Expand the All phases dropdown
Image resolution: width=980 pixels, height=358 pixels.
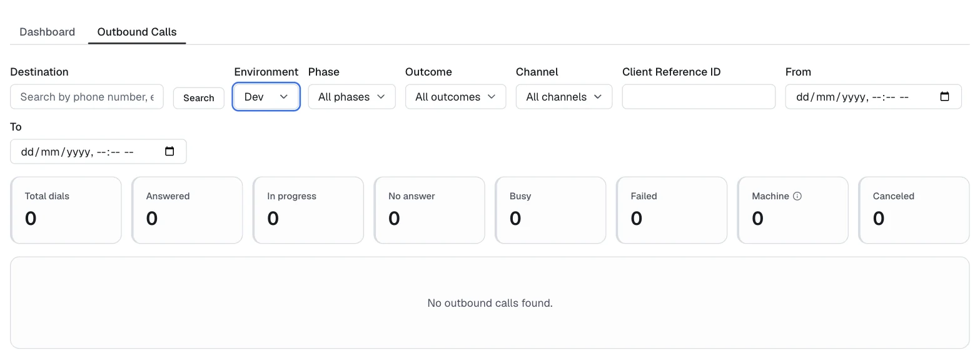coord(352,97)
